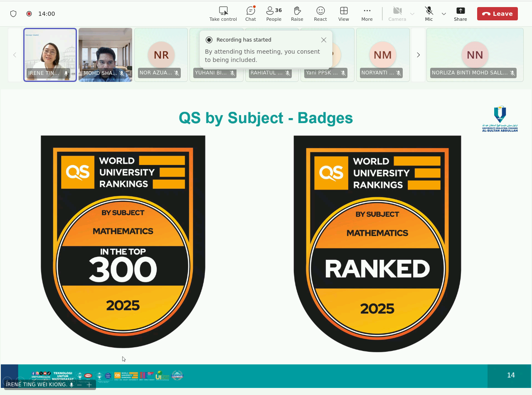Show the People participant list
Screen dimensions: 532x395
click(x=274, y=14)
